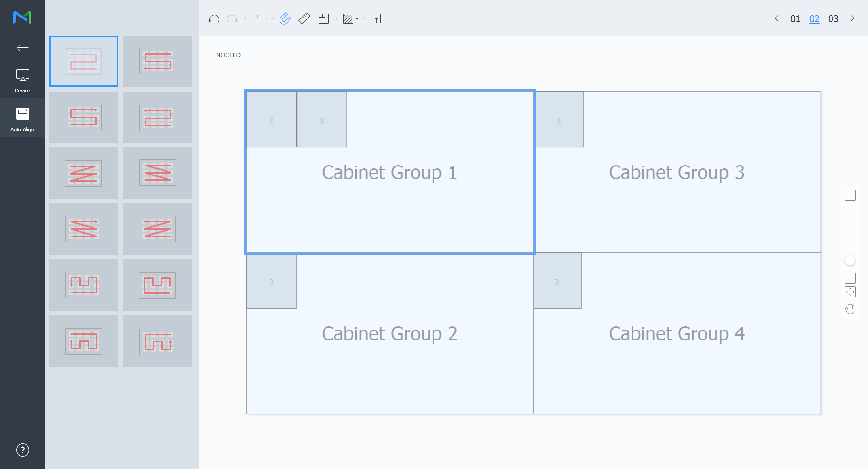Click the zoom out minus button
This screenshot has width=868, height=469.
[850, 278]
